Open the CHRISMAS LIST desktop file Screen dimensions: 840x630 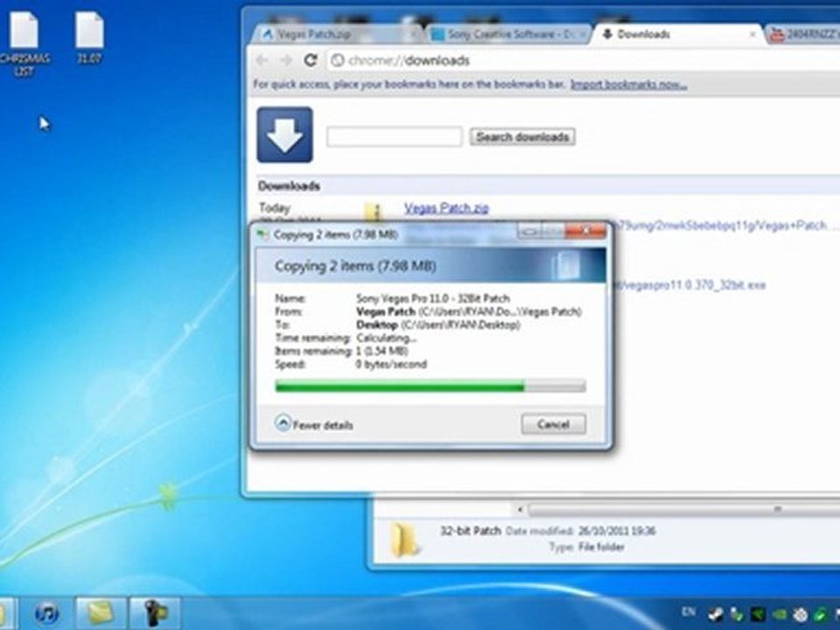pyautogui.click(x=24, y=44)
